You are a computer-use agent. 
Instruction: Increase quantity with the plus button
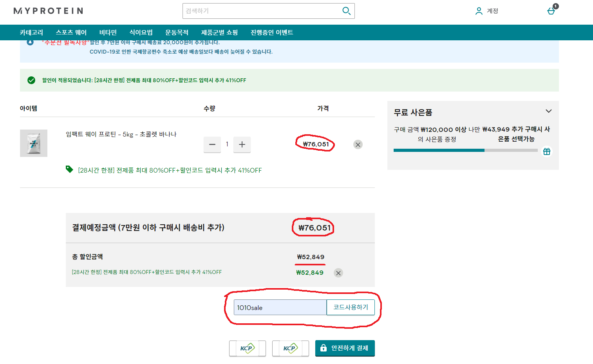coord(242,144)
